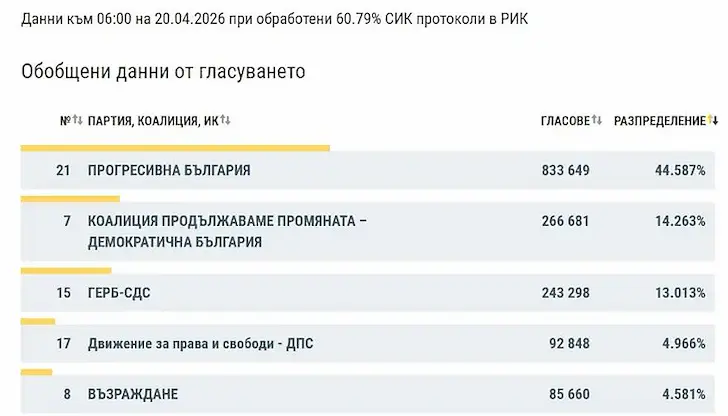Click vote count 92 848 for ДПС
The width and height of the screenshot is (728, 416).
[569, 345]
